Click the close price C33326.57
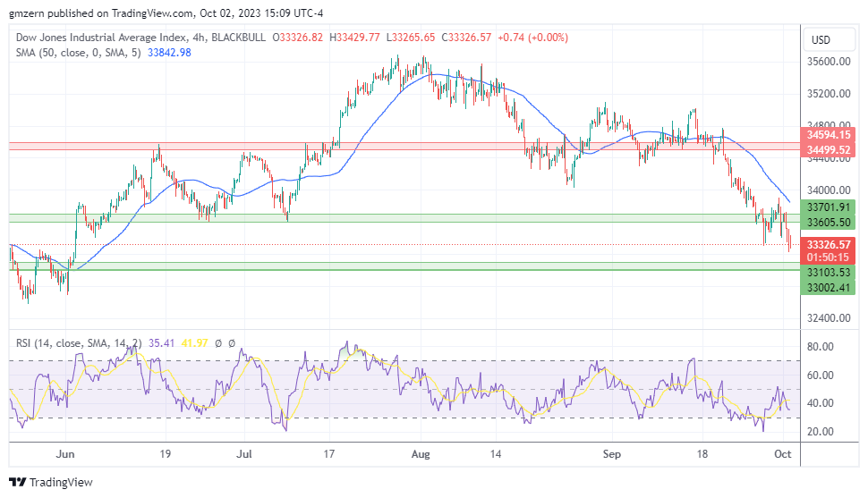 coord(466,37)
